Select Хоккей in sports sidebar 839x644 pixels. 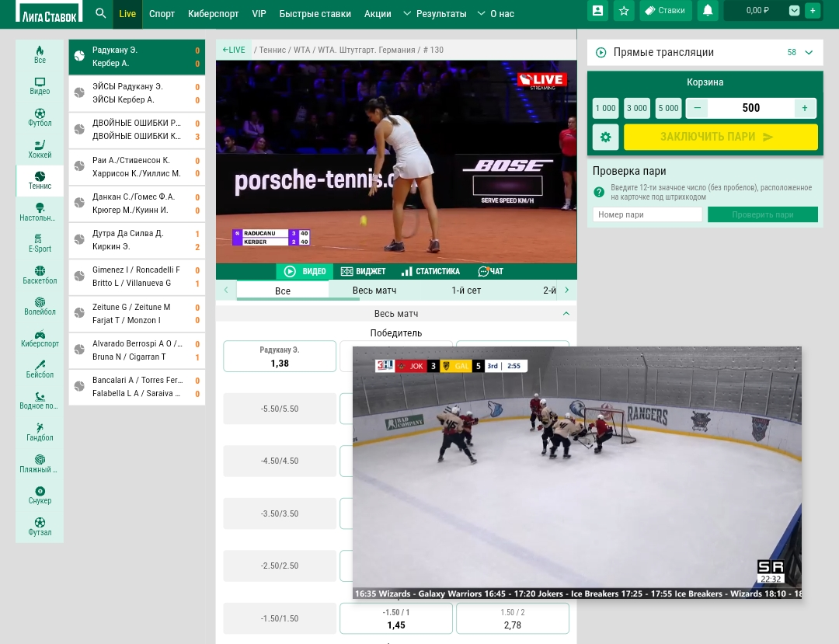tap(40, 148)
